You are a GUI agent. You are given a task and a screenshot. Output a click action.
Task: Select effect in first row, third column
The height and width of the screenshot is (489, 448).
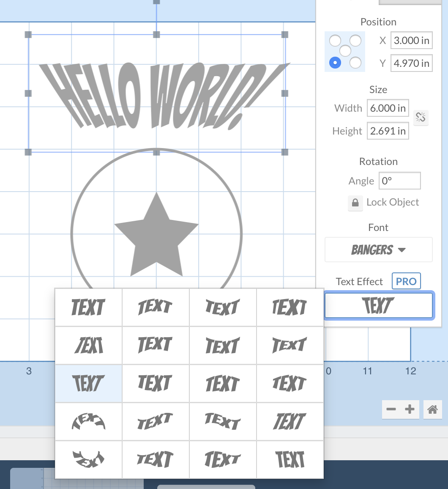coord(223,308)
